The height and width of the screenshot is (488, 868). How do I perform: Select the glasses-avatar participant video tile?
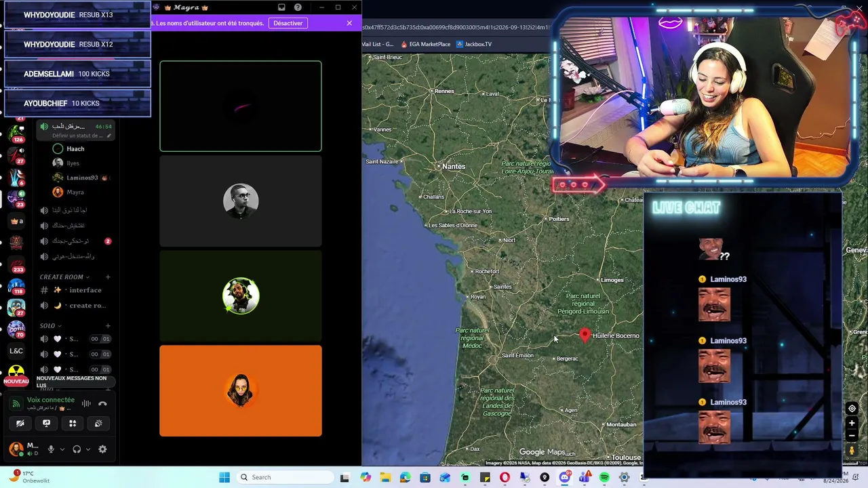tap(241, 201)
